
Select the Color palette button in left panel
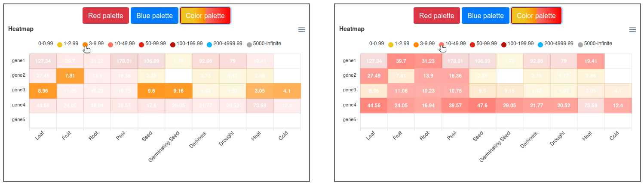[x=205, y=16]
